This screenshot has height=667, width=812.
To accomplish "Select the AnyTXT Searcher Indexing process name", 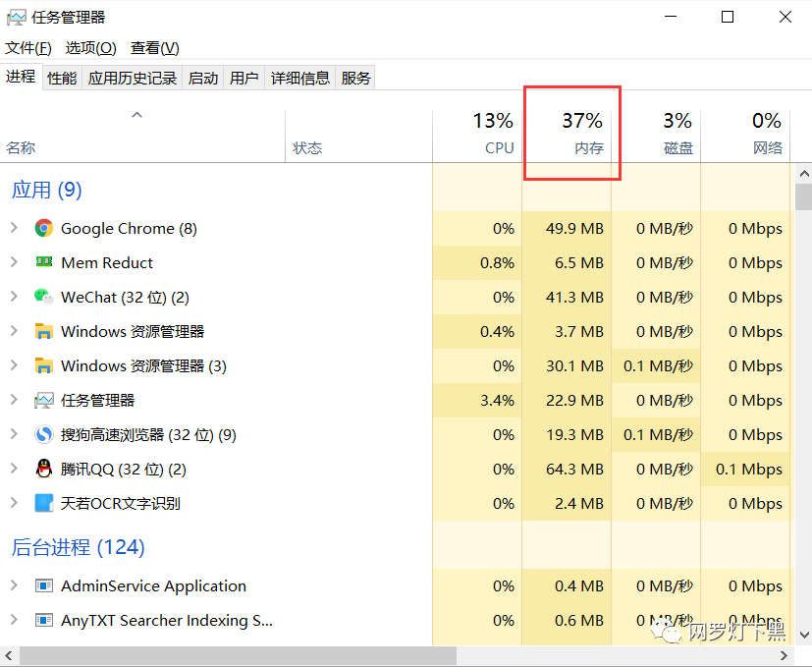I will click(166, 621).
